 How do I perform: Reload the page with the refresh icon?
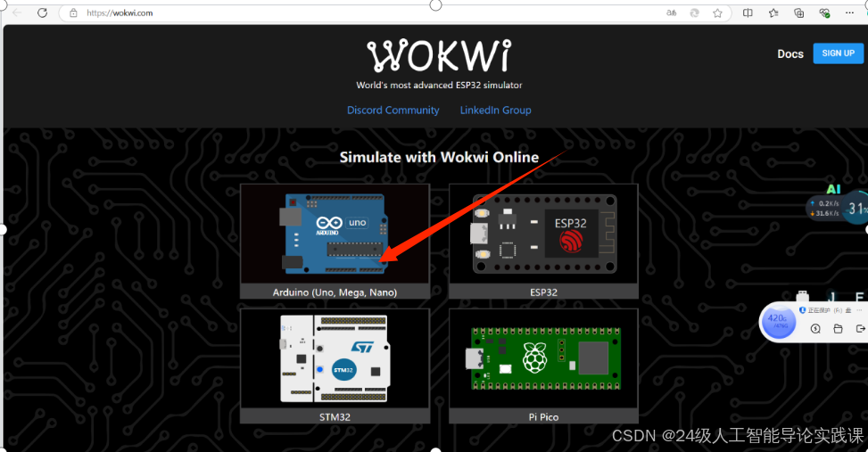coord(42,12)
